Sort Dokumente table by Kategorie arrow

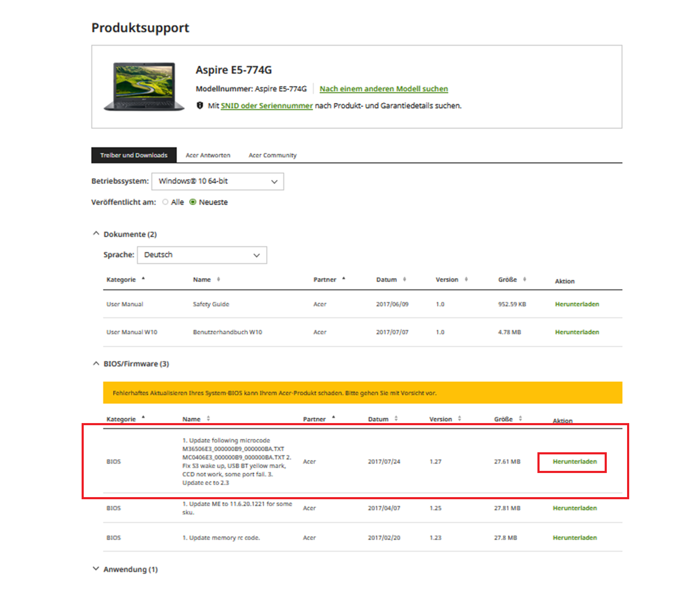[143, 278]
